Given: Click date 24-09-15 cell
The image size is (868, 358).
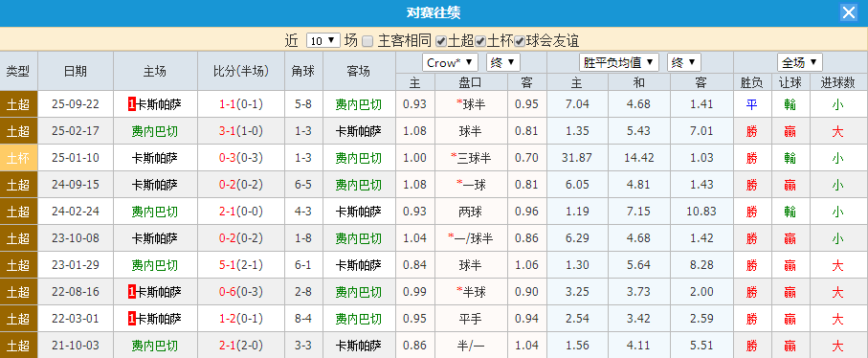Looking at the screenshot, I should click(76, 185).
